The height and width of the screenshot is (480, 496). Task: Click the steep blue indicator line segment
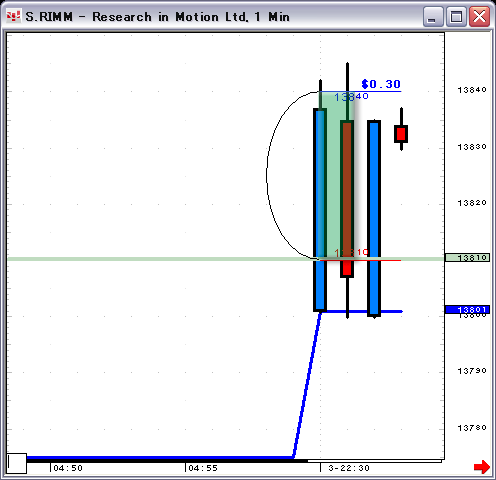coord(307,385)
